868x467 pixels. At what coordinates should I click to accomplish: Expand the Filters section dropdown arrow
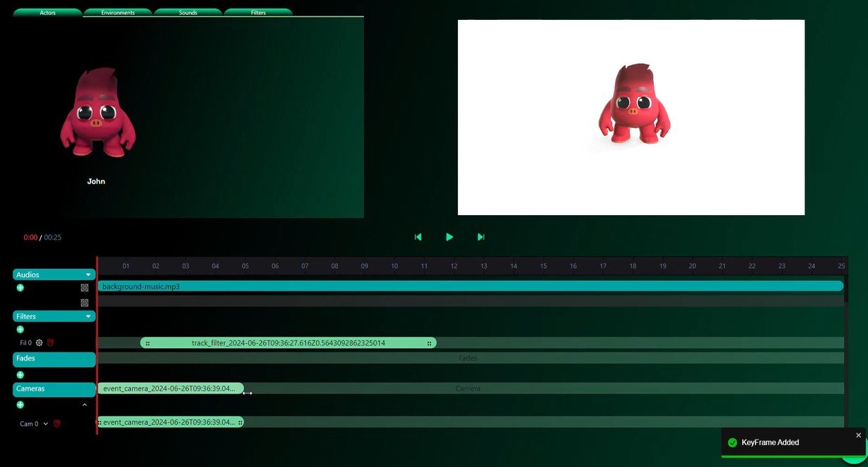point(88,316)
